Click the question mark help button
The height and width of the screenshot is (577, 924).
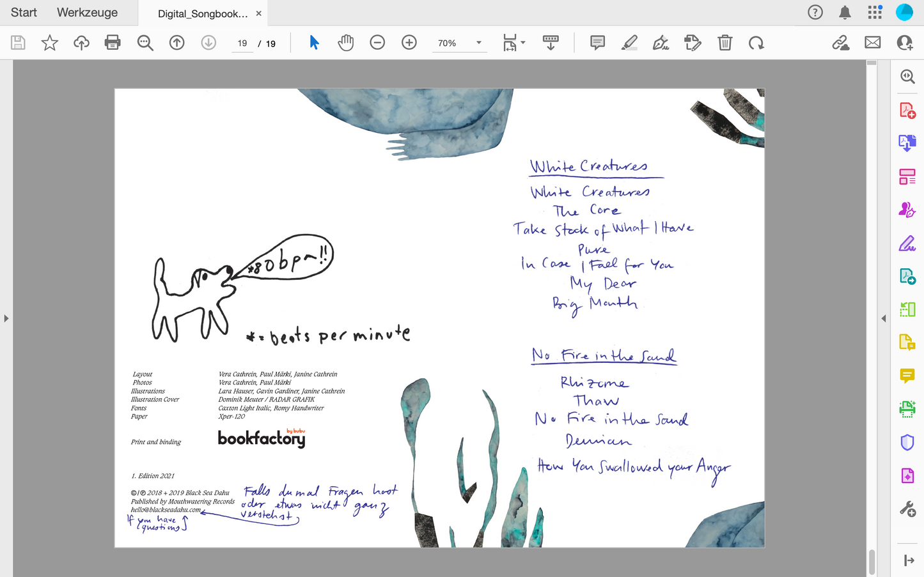click(815, 12)
